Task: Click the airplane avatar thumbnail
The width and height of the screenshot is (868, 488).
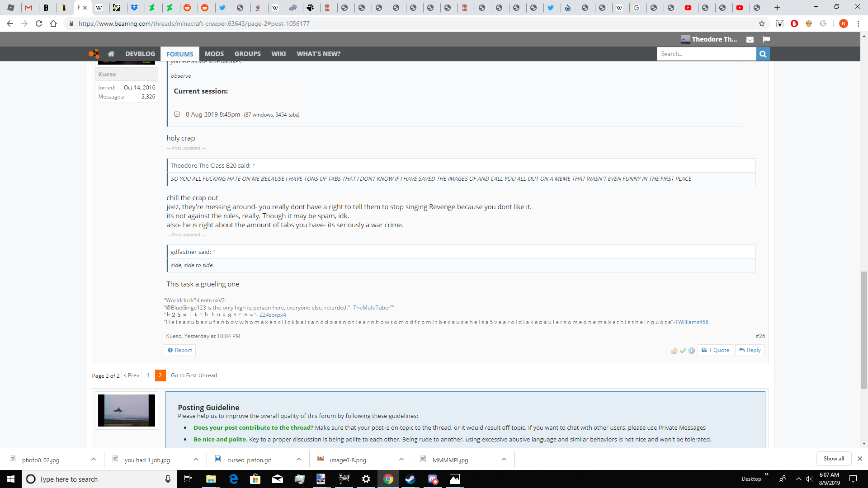Action: (x=127, y=410)
